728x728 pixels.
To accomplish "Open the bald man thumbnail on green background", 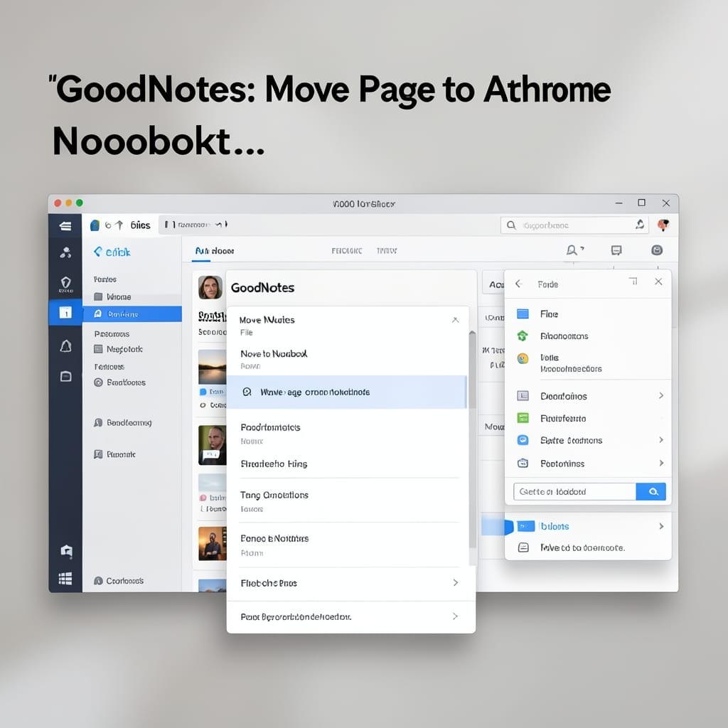I will [212, 445].
